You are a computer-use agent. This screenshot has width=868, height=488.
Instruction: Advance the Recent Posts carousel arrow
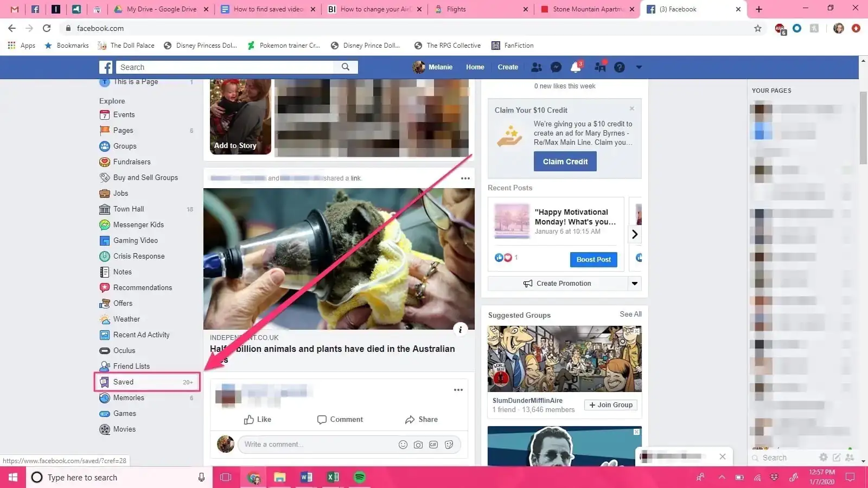pyautogui.click(x=634, y=234)
